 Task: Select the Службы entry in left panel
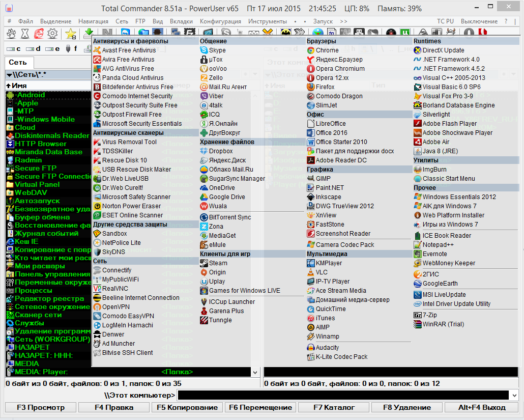(29, 323)
